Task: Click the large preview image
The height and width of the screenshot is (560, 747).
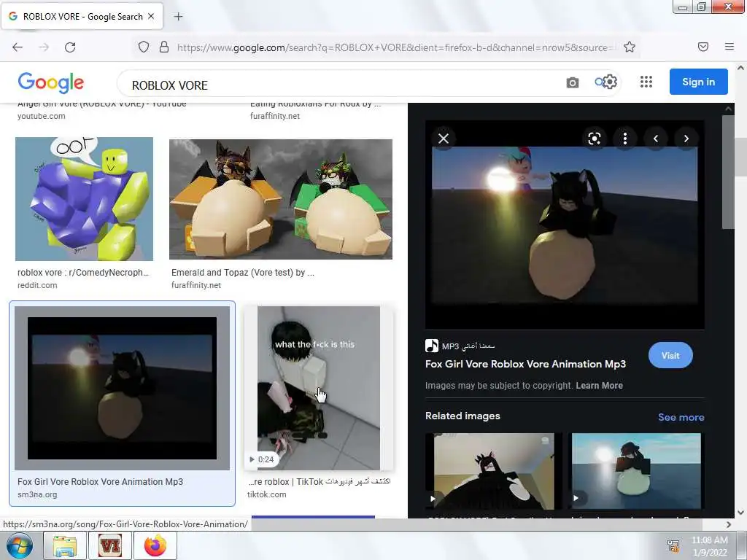Action: pos(565,225)
